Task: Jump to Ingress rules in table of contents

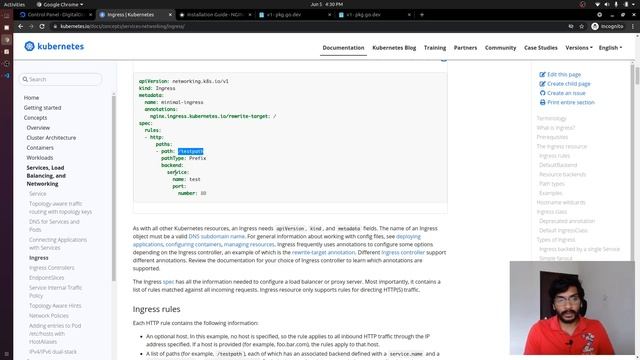Action: click(x=554, y=156)
